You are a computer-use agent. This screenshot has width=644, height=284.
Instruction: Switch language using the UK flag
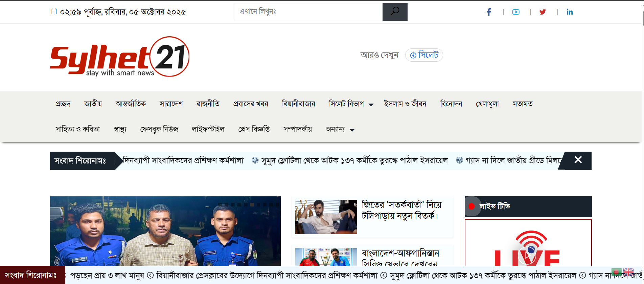point(628,272)
